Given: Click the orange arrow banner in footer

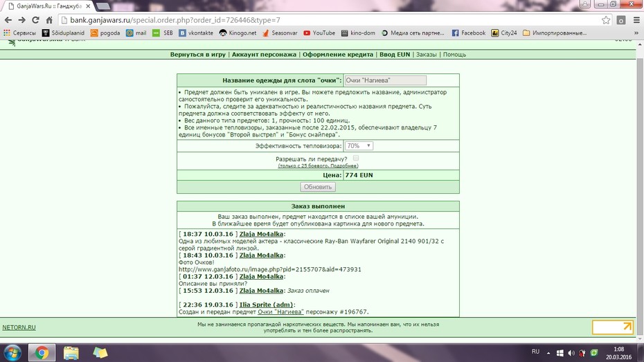Looking at the screenshot, I should click(612, 327).
